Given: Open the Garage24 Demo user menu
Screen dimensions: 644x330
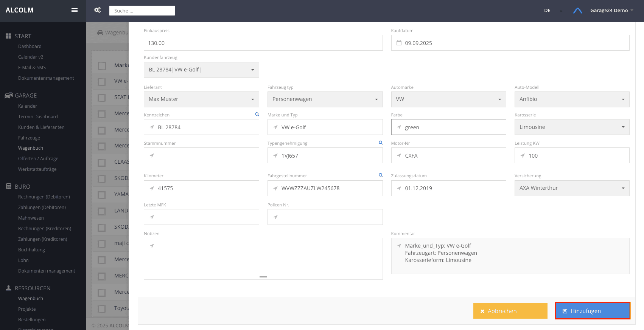Looking at the screenshot, I should [x=611, y=11].
